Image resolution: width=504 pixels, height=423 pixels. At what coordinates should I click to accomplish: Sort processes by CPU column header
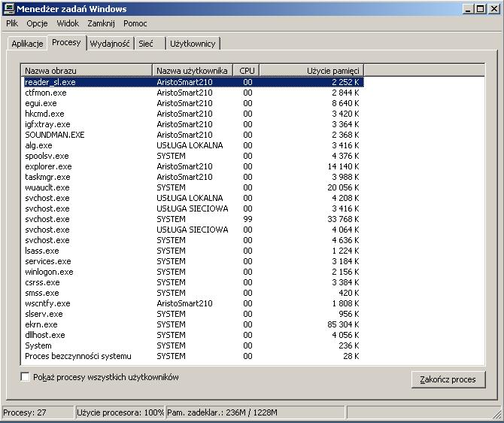point(246,71)
